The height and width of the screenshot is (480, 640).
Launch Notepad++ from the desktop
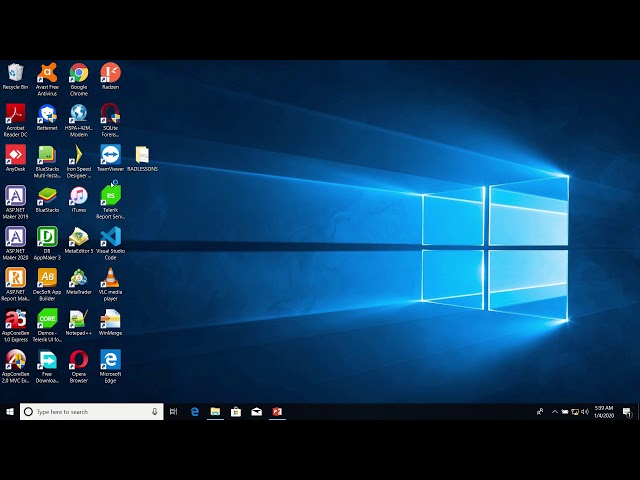click(x=79, y=322)
